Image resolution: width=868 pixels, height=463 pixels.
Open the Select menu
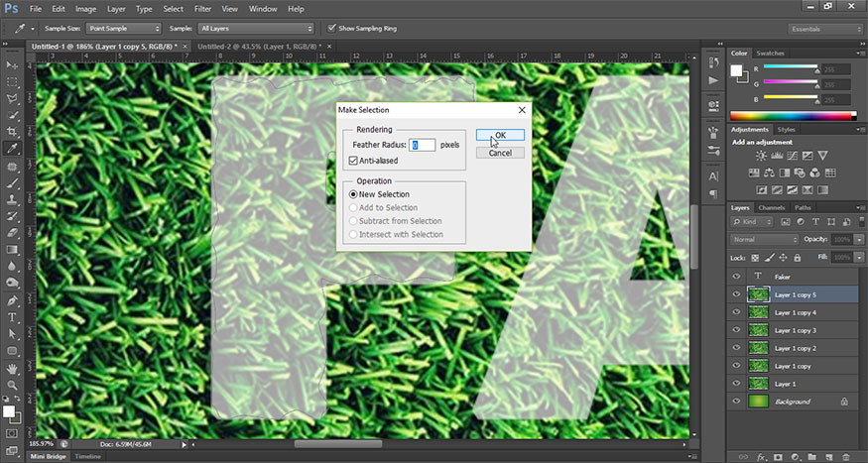[x=174, y=9]
